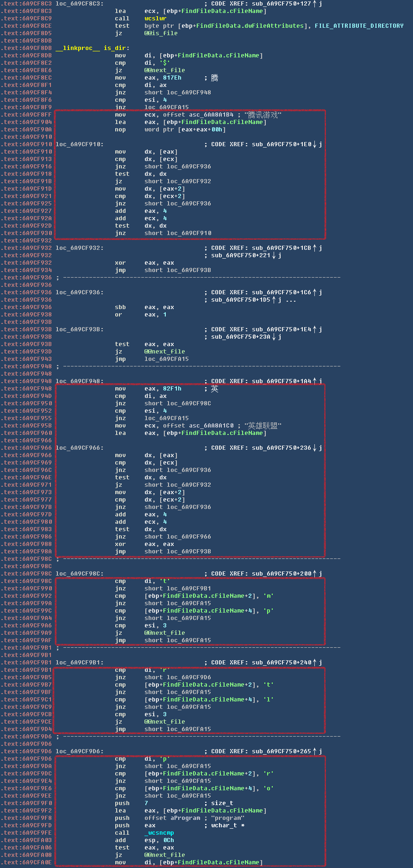
Task: Follow the @@is_file jump target
Action: (x=161, y=33)
